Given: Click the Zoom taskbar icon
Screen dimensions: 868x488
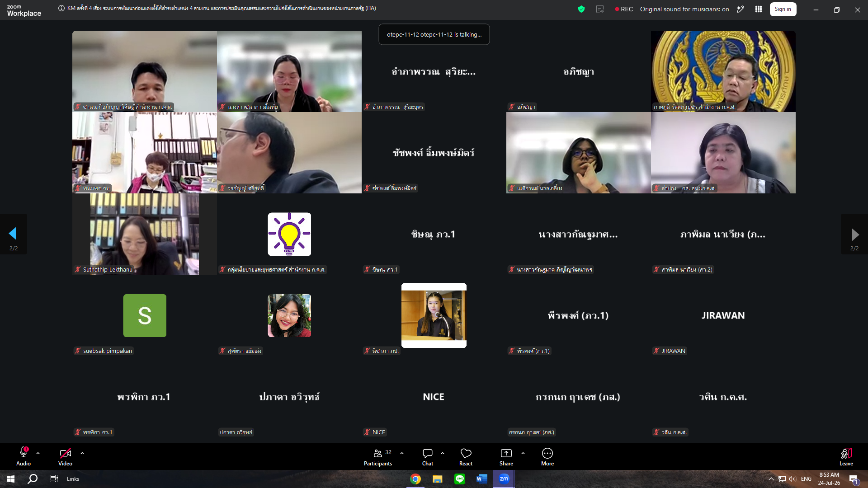Looking at the screenshot, I should click(x=504, y=479).
